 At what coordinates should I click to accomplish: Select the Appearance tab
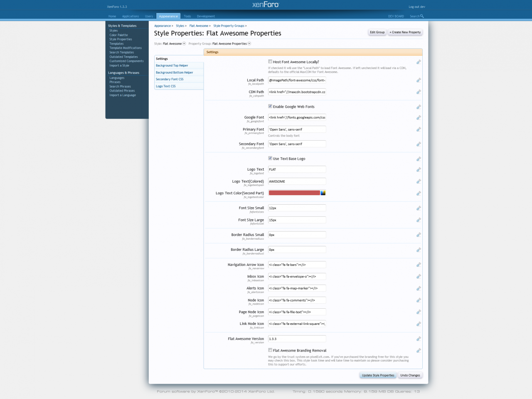pos(168,16)
